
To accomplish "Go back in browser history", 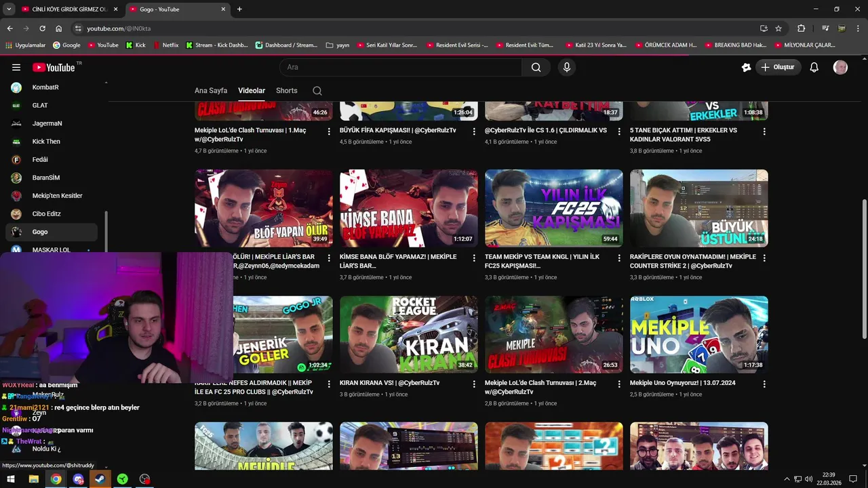I will [x=9, y=28].
